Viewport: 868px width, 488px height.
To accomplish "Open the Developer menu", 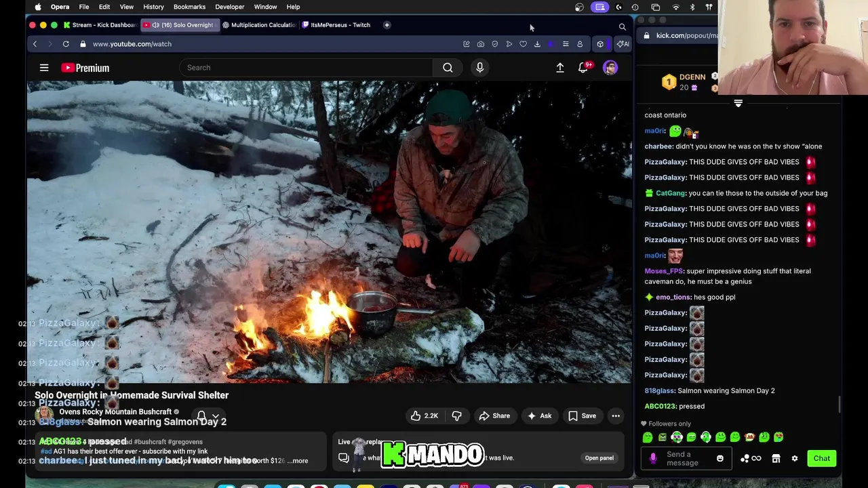I will coord(229,7).
